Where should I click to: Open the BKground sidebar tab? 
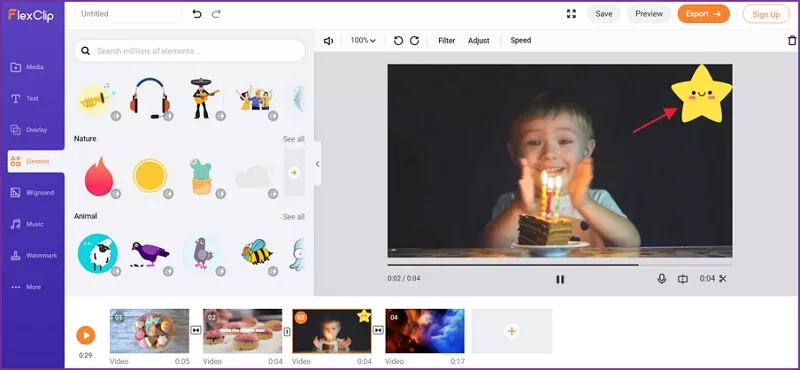[32, 192]
